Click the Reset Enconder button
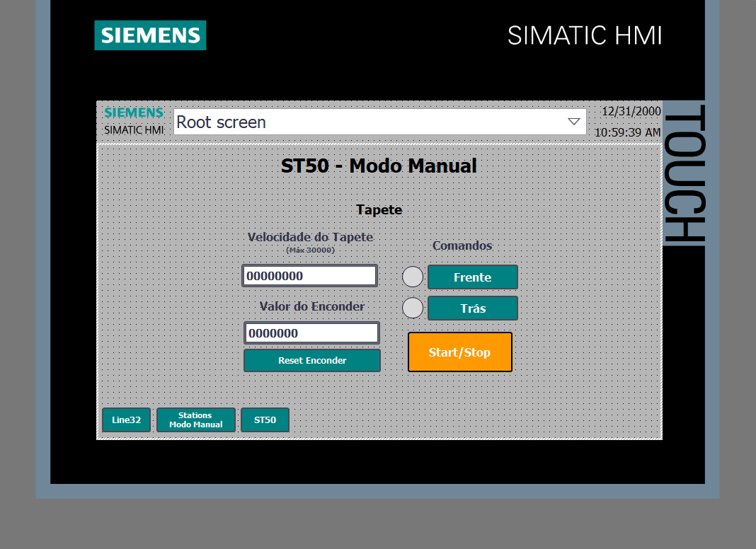Screen dimensions: 756x549 coord(312,361)
